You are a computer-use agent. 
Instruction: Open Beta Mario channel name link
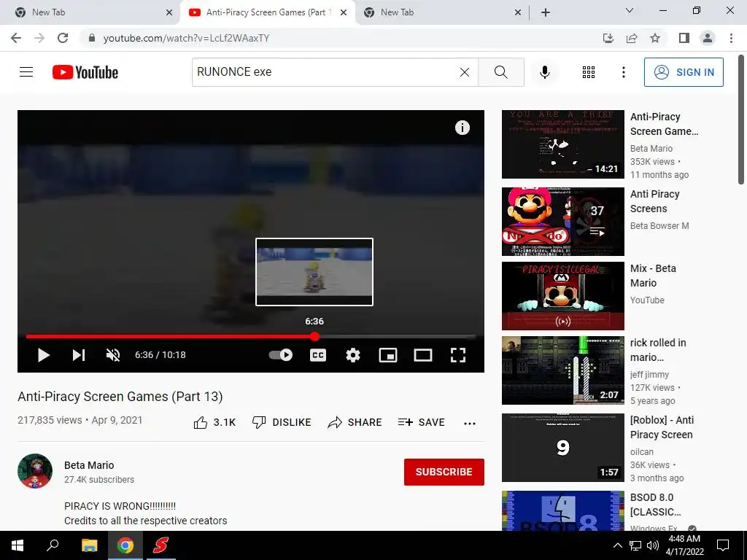point(89,465)
